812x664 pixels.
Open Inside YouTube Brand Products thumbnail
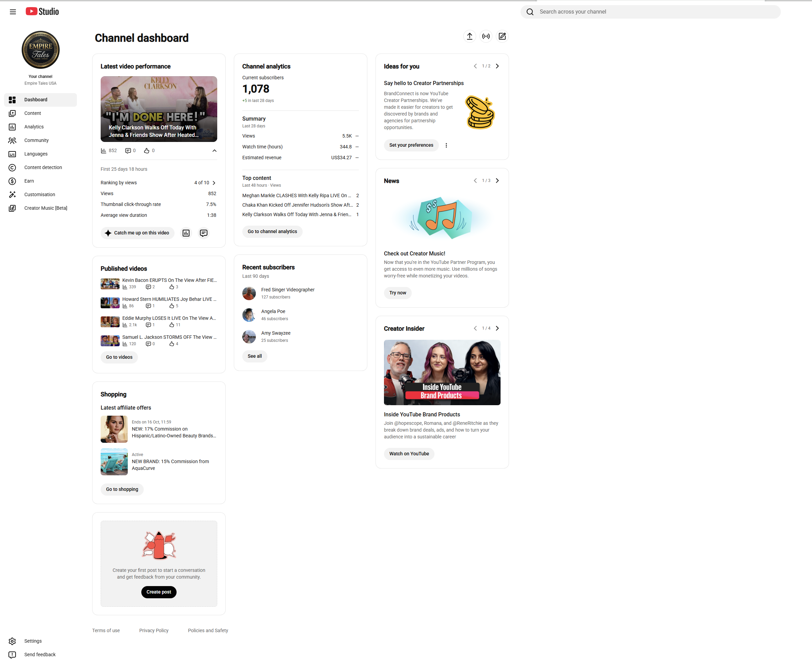click(442, 373)
